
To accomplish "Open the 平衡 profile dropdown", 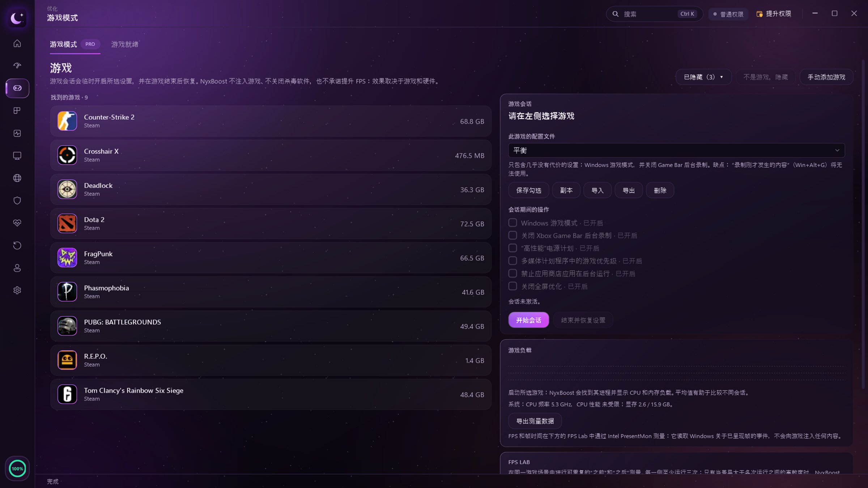I will (676, 150).
